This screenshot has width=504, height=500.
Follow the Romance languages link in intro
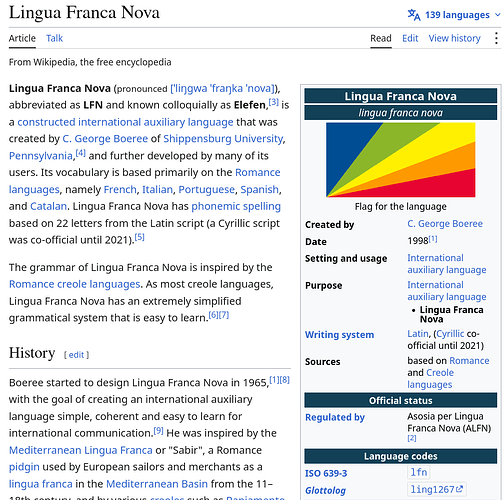click(258, 172)
